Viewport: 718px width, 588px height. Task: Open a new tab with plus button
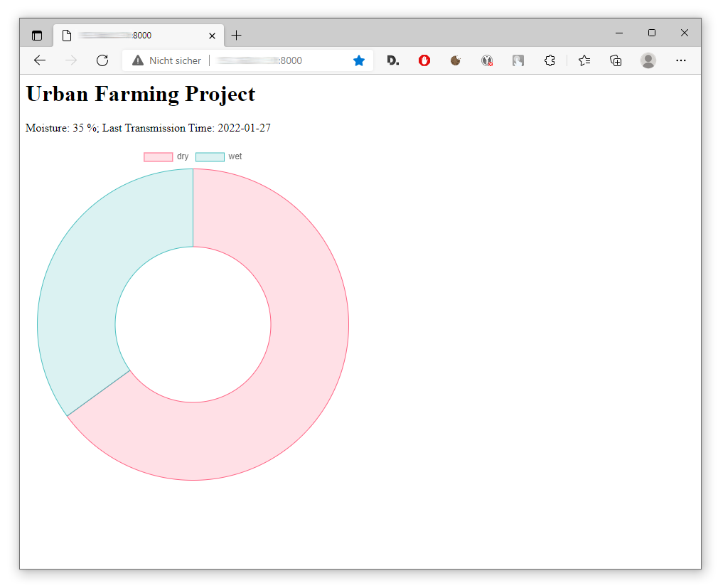(237, 36)
